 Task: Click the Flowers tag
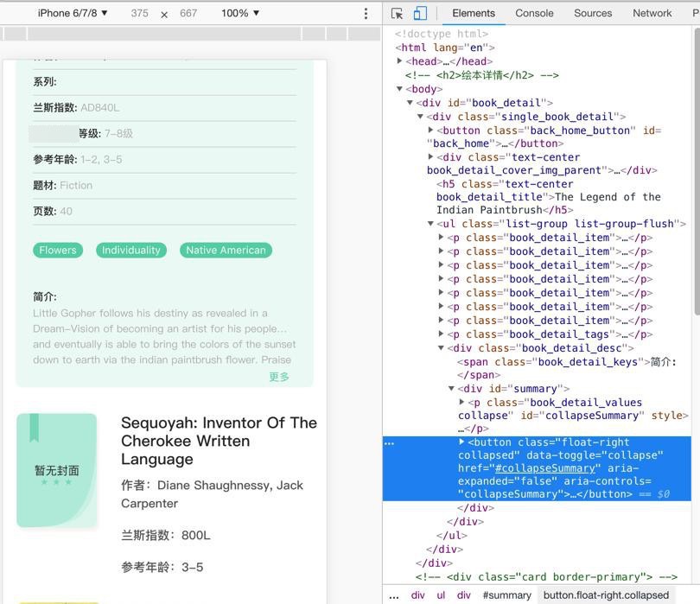click(58, 250)
